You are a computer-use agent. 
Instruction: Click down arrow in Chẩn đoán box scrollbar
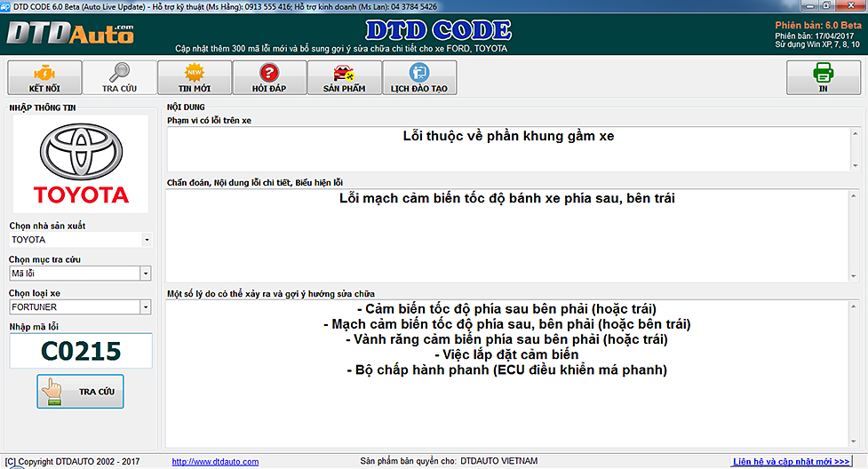click(854, 276)
